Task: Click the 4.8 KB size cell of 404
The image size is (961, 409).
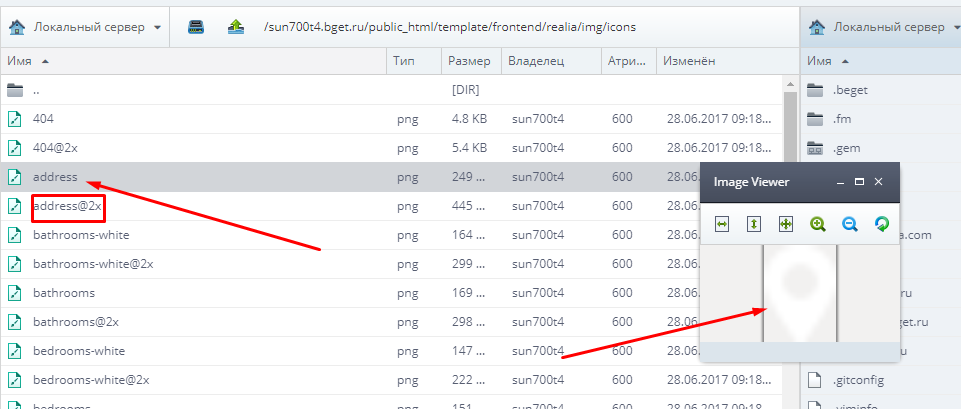Action: (x=469, y=119)
